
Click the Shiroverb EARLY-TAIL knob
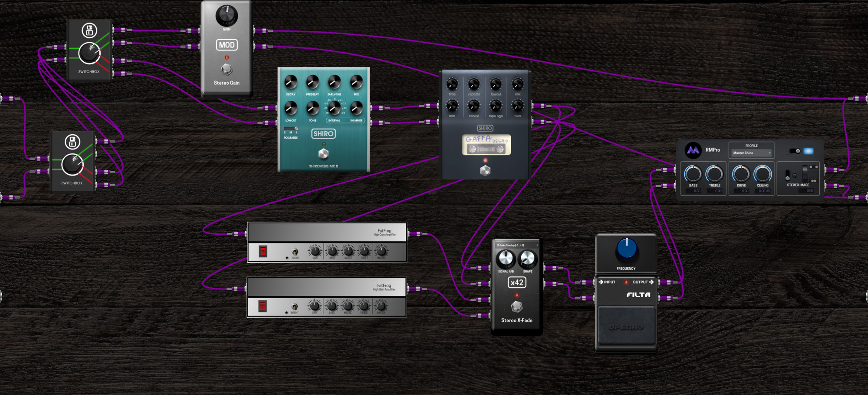pos(334,82)
